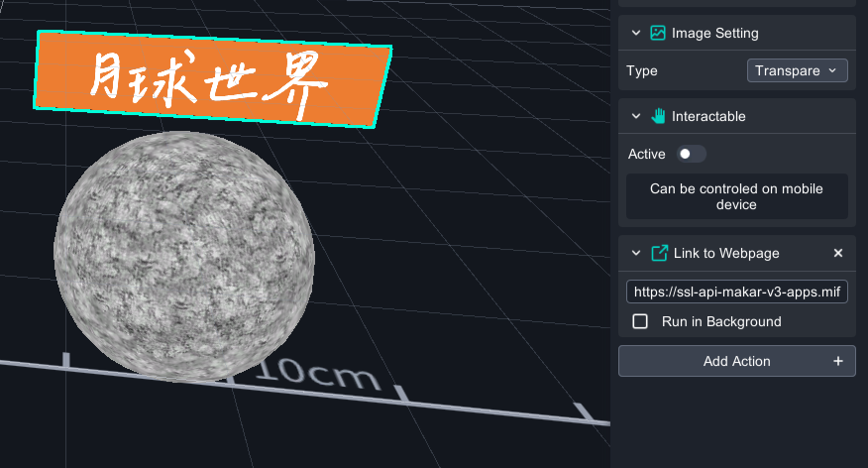Click the Image Setting picture icon
This screenshot has width=868, height=468.
pyautogui.click(x=658, y=33)
